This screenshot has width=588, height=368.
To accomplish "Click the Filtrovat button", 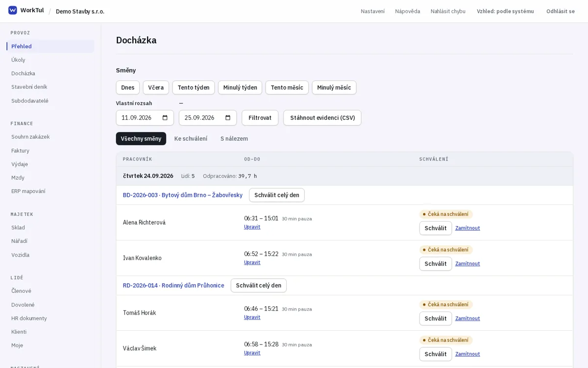I will (x=260, y=118).
